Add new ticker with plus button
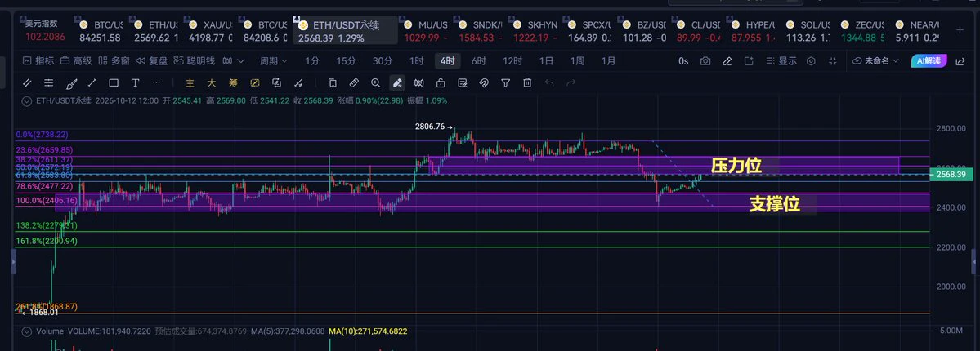Viewport: 980px width, 351px height. [x=960, y=29]
